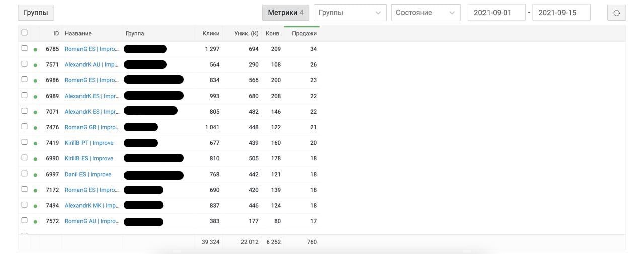Image resolution: width=644 pixels, height=254 pixels.
Task: Open campaign link KirillB PT | Improve
Action: pos(89,143)
